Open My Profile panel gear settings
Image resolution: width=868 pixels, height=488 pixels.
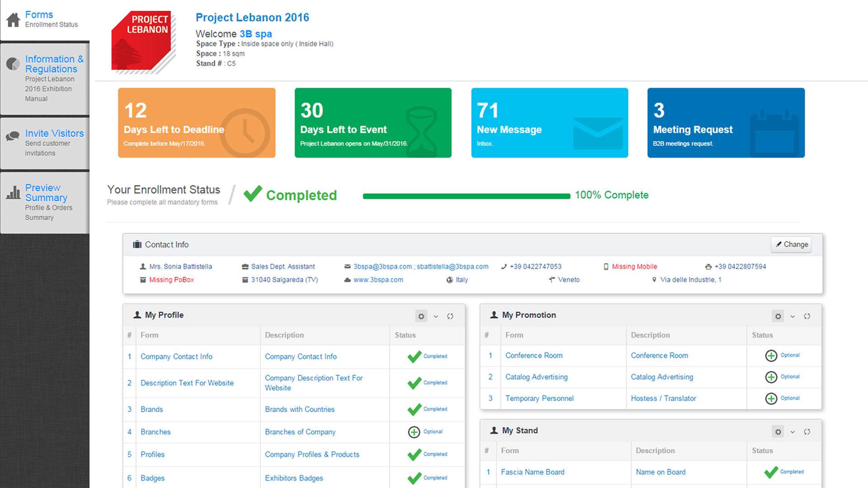(421, 316)
